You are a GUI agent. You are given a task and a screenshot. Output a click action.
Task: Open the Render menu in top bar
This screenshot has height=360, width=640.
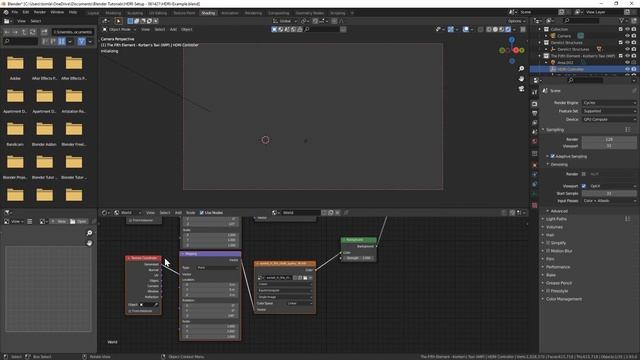[x=40, y=12]
